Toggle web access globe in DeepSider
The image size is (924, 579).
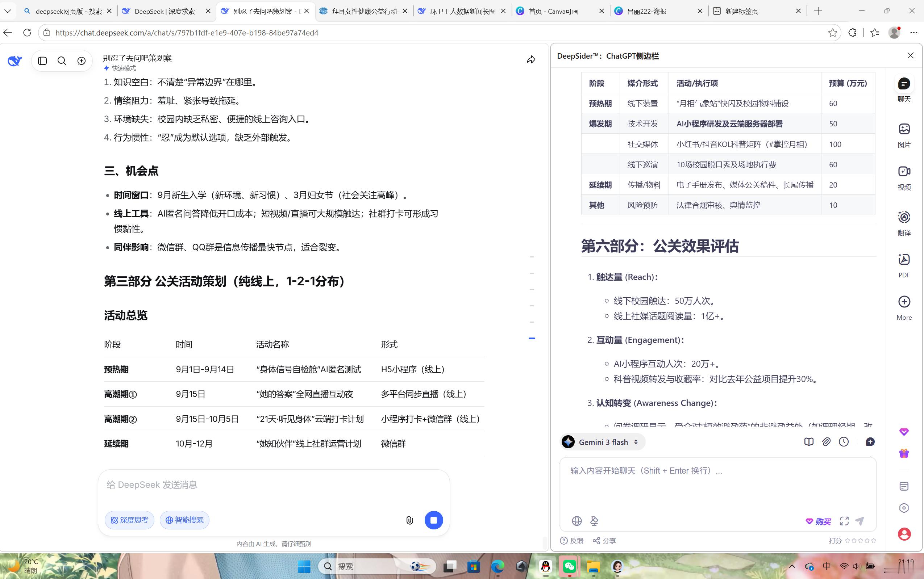tap(577, 521)
